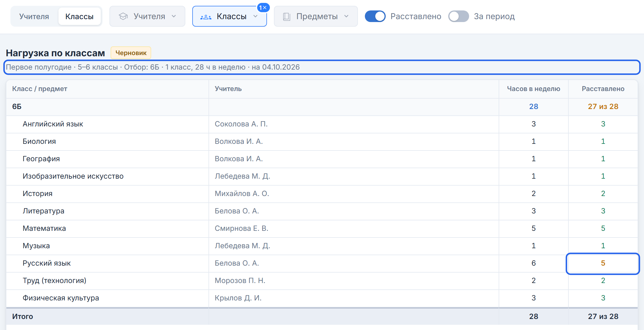Select the Классы view tab
This screenshot has width=644, height=330.
click(79, 17)
